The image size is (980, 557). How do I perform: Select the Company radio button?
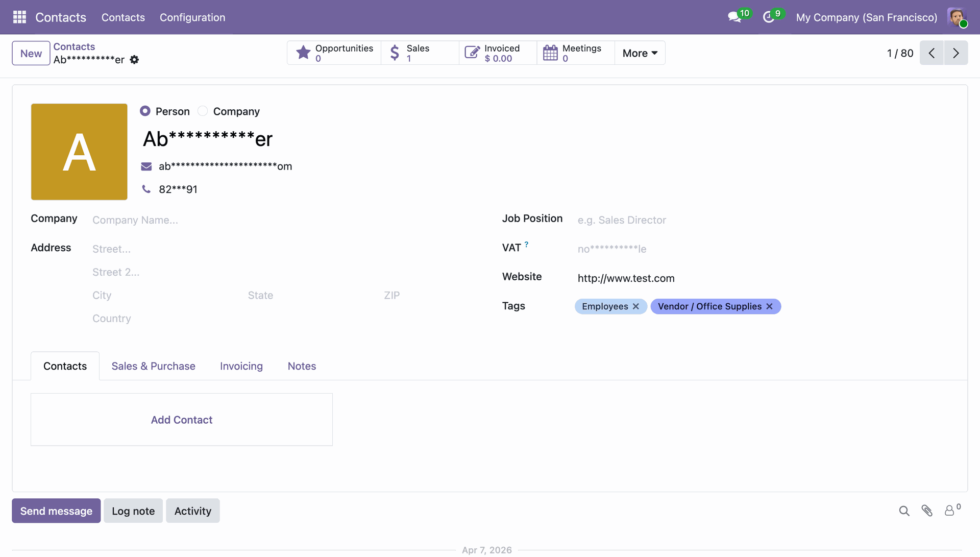(x=203, y=111)
